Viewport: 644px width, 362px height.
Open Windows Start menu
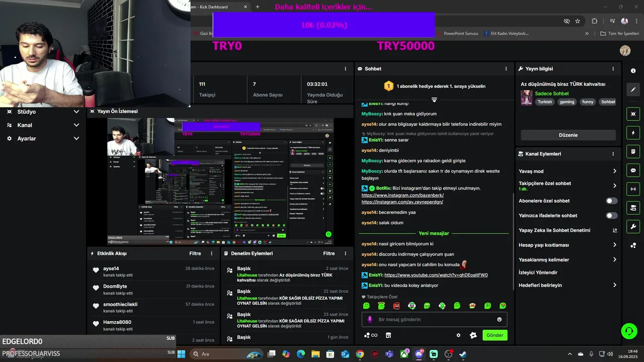(181, 354)
